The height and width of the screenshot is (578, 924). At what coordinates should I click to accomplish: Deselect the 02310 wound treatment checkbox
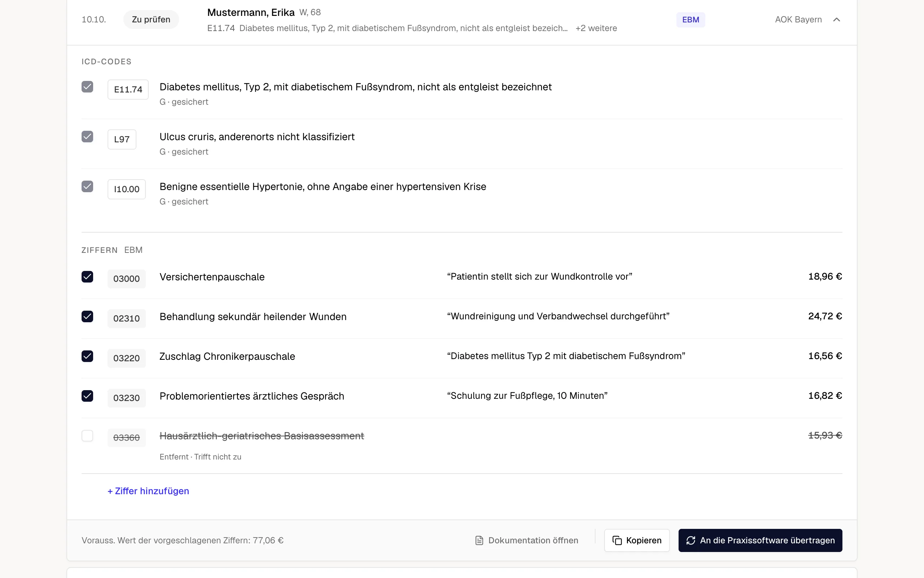[x=87, y=316]
